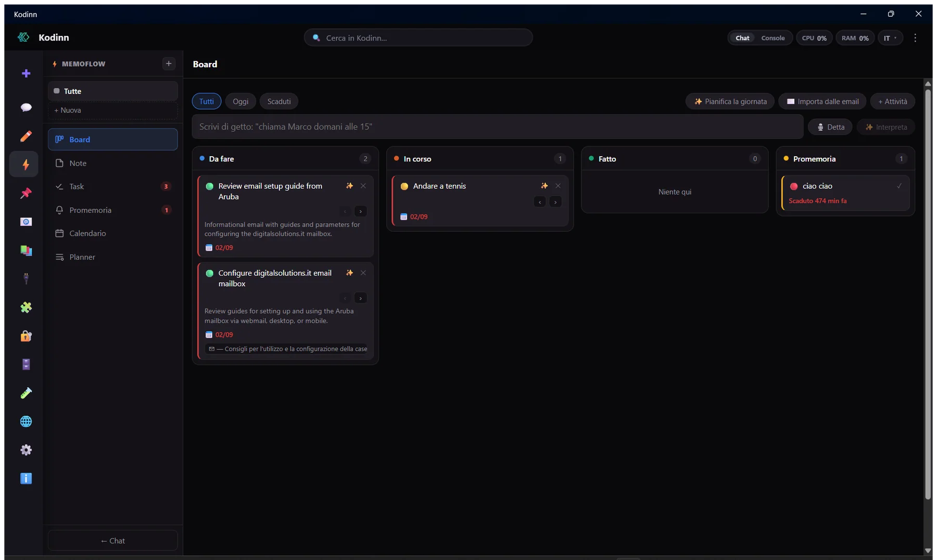Select the Tutti filter tab
The image size is (937, 560).
click(207, 101)
